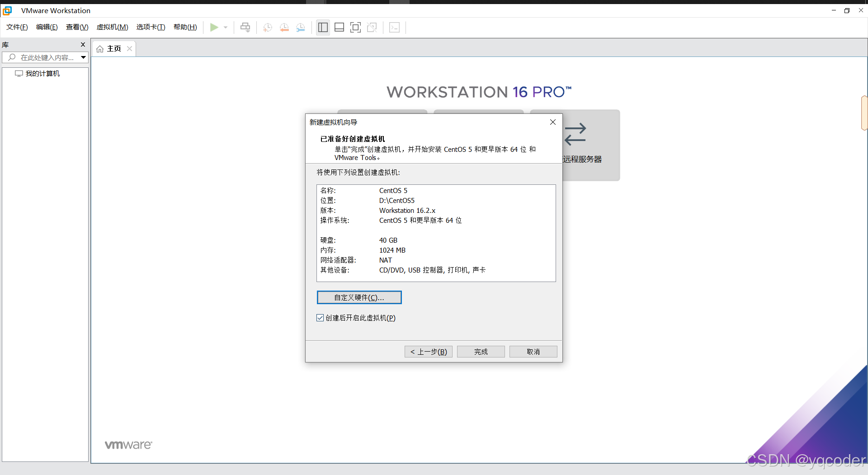Click the CentOS 5 name value

click(x=393, y=191)
